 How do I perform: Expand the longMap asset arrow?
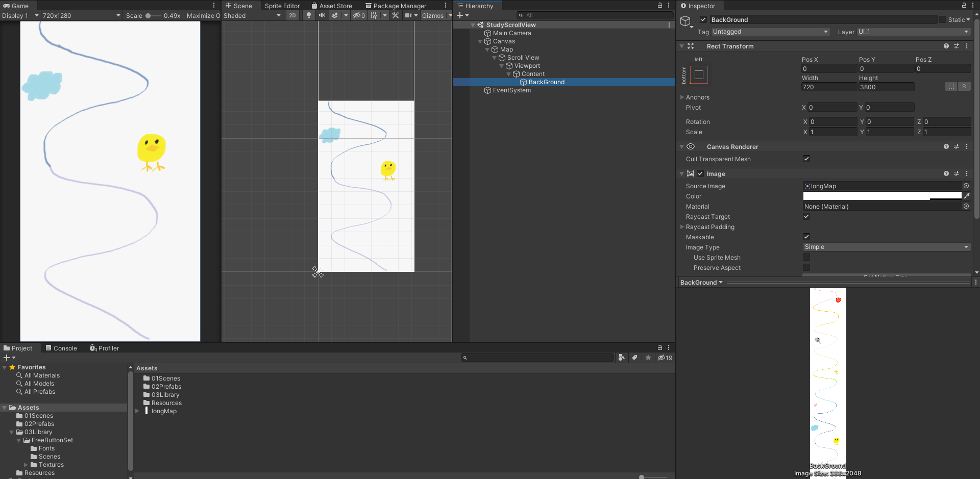pyautogui.click(x=137, y=411)
